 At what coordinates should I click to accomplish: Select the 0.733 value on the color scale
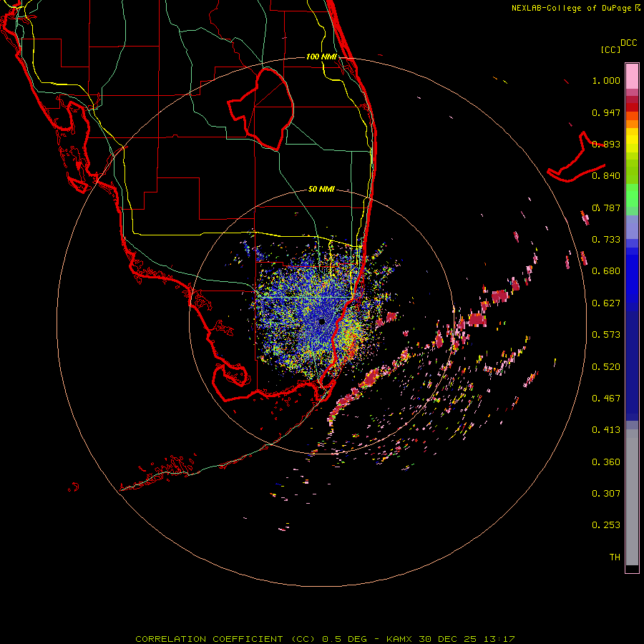(x=606, y=240)
